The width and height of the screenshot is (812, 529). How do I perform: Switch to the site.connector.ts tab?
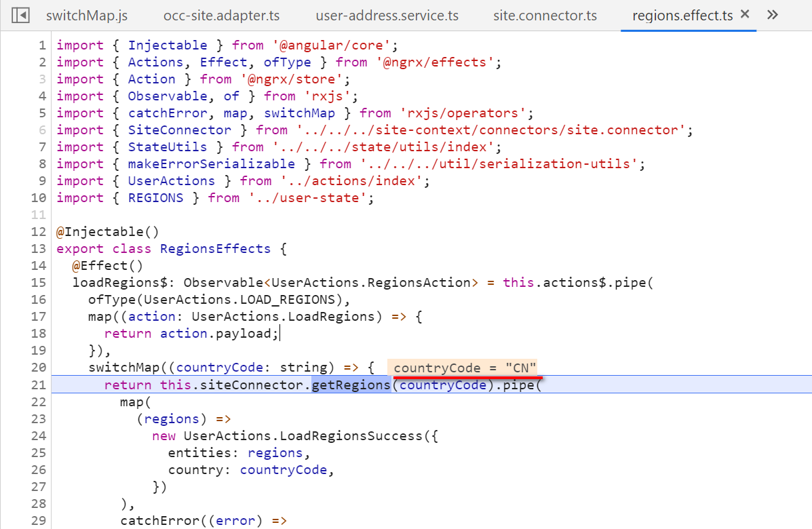(x=545, y=16)
